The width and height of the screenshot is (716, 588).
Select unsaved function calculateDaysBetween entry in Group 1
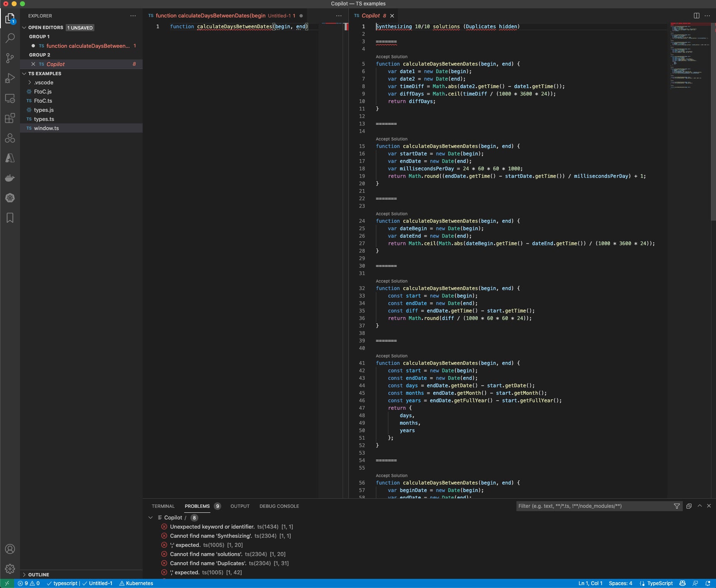[x=81, y=46]
